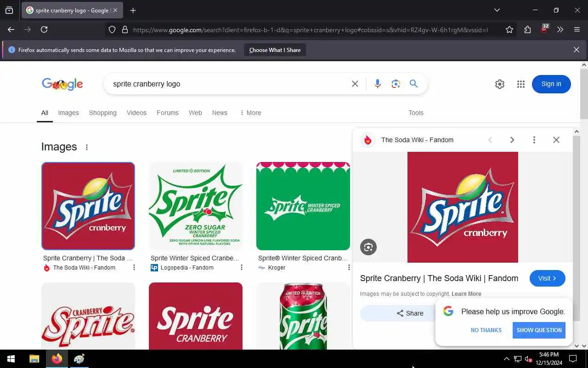Open the search Tools options
This screenshot has width=588, height=368.
pos(416,113)
